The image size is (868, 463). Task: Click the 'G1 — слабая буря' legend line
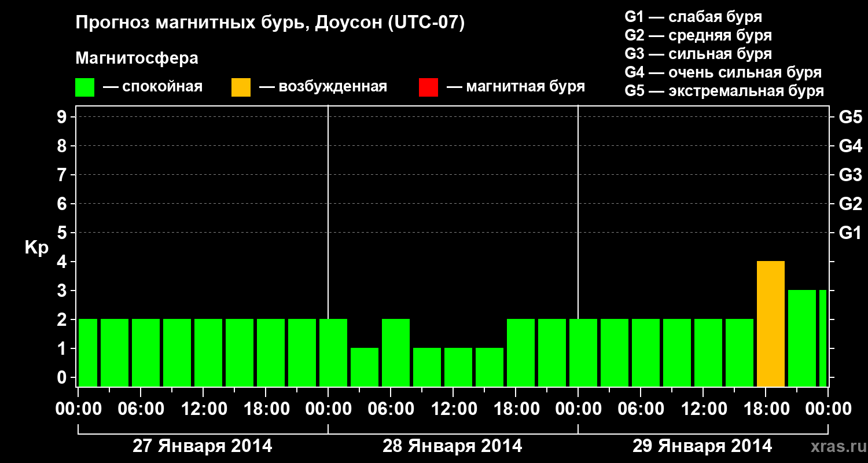693,17
